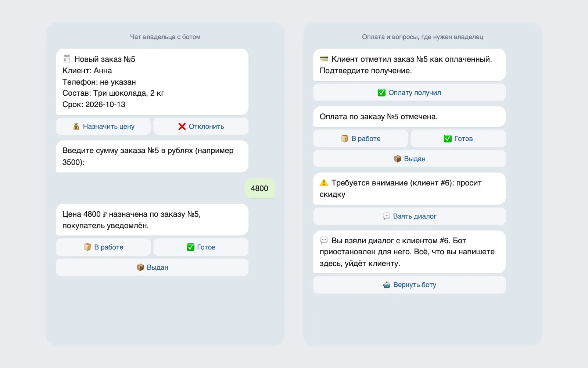Click the warning triangle by «Требуется внимание»

tap(324, 183)
